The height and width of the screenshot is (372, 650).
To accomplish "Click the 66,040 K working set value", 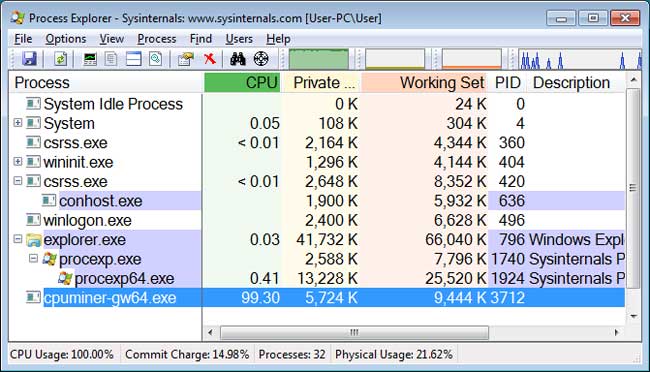I will tap(456, 240).
